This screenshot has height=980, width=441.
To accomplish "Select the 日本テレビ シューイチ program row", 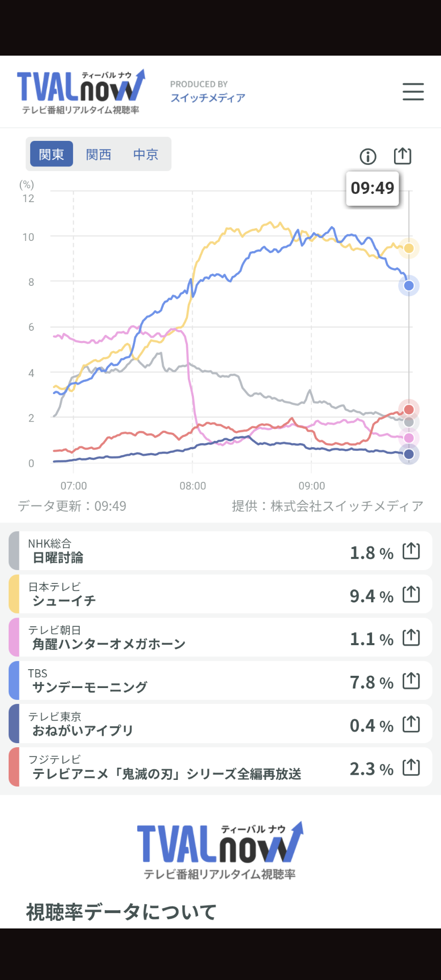I will coord(220,594).
